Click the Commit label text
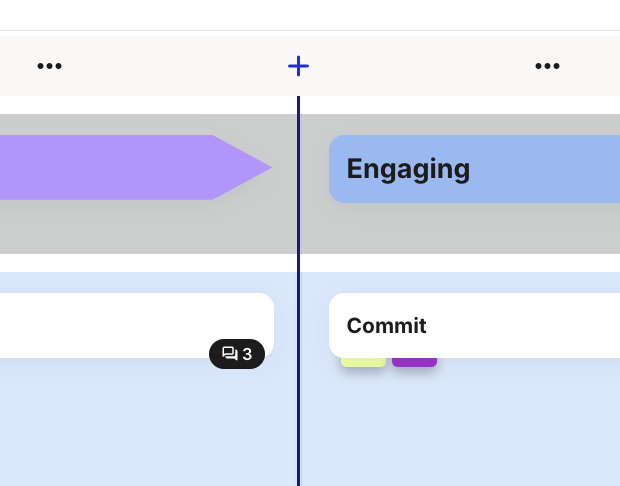 tap(386, 326)
